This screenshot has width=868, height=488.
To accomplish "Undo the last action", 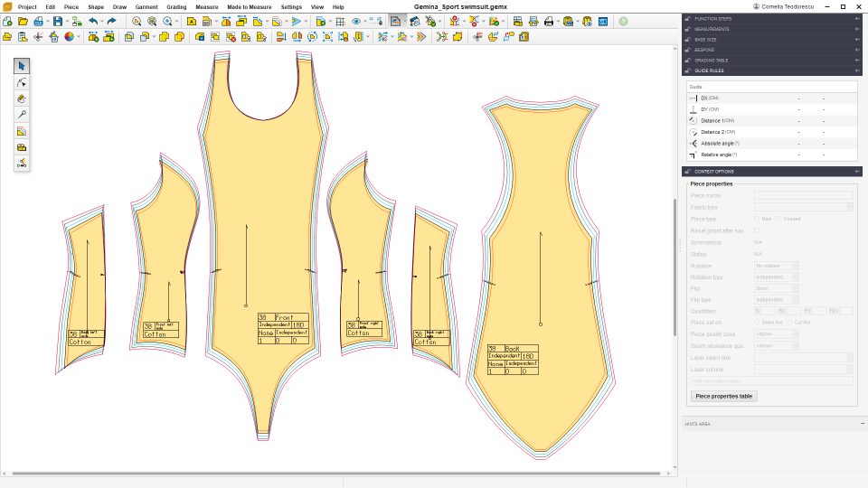I will point(93,22).
